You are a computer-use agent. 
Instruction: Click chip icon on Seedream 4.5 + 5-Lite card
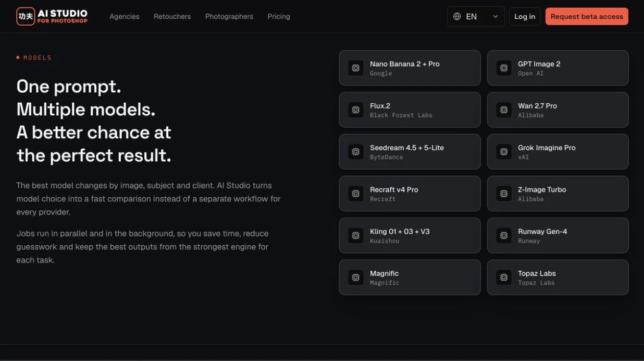pos(355,152)
